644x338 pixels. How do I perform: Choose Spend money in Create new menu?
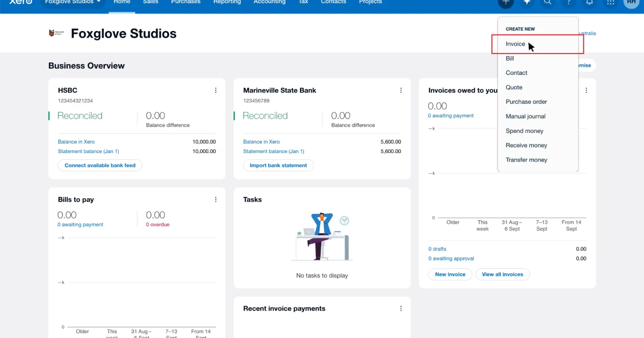click(x=538, y=131)
